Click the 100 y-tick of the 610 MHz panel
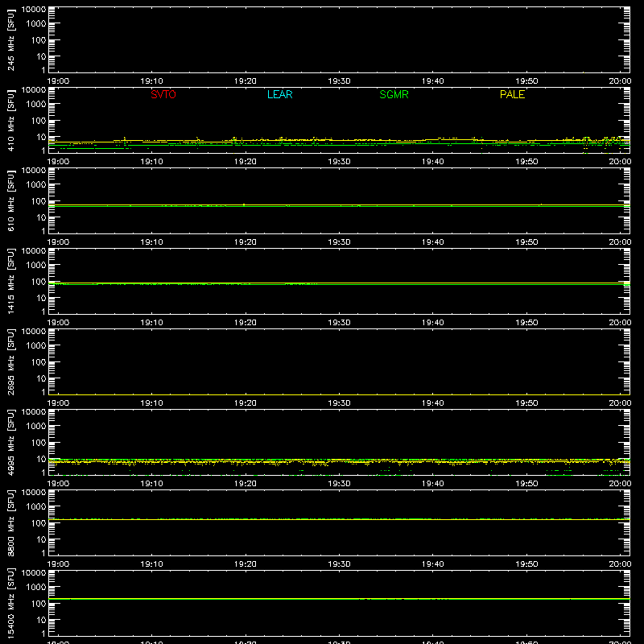The width and height of the screenshot is (644, 644). click(x=39, y=201)
